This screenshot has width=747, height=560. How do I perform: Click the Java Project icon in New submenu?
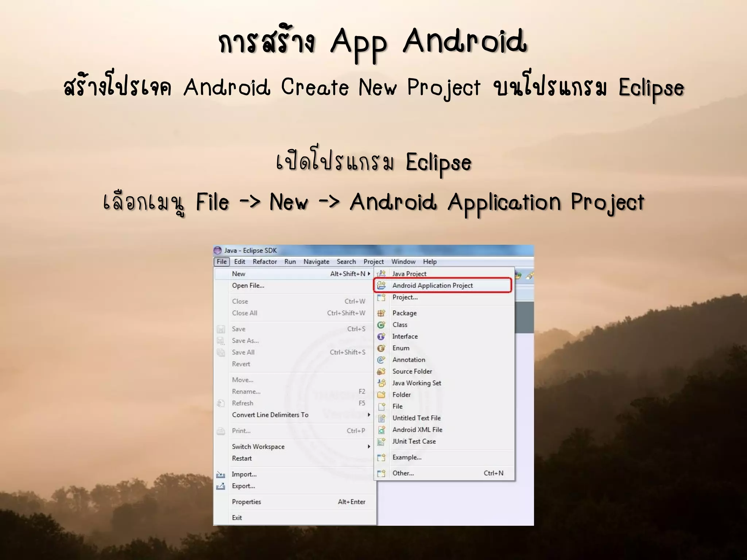[381, 273]
